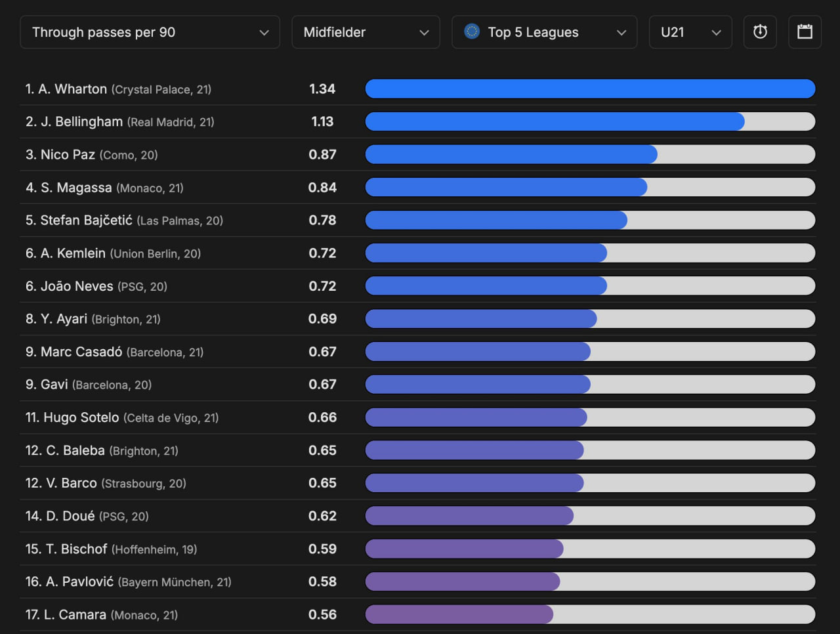The image size is (840, 634).
Task: Open the calendar date picker icon
Action: tap(805, 32)
